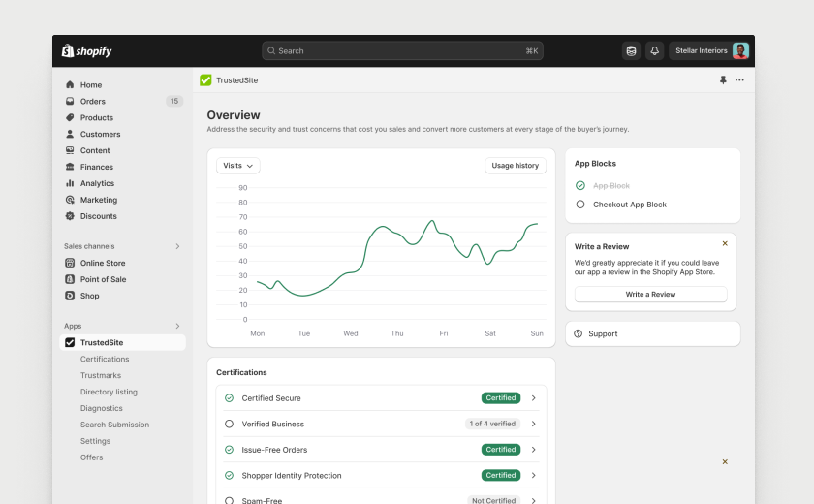This screenshot has width=814, height=504.
Task: Expand the Apps section chevron
Action: [x=177, y=326]
